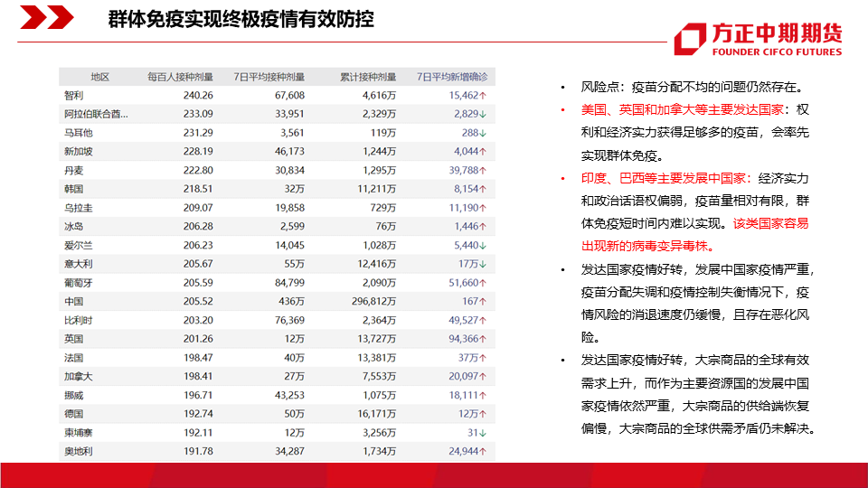
Task: Click the red text 美国、英国和加拿大等主要发达国家
Action: coord(683,108)
